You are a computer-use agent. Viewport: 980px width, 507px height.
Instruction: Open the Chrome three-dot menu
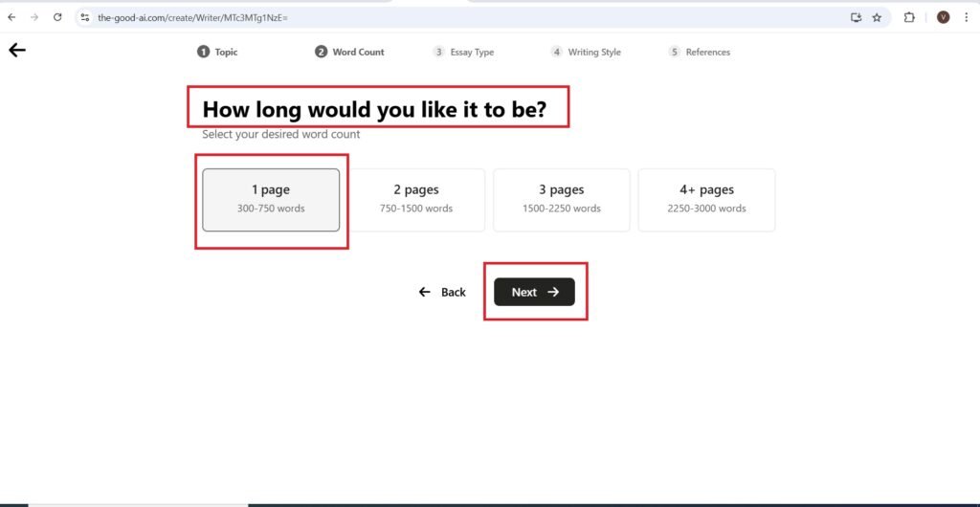(966, 17)
